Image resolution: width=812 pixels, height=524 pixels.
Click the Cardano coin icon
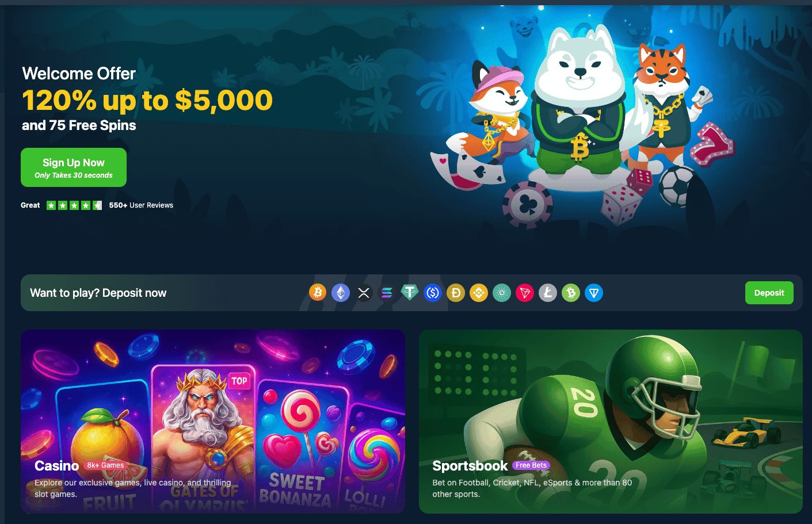(x=502, y=293)
